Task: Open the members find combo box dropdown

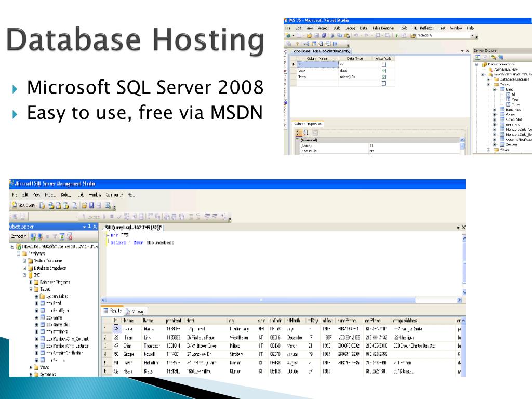Action: (472, 36)
